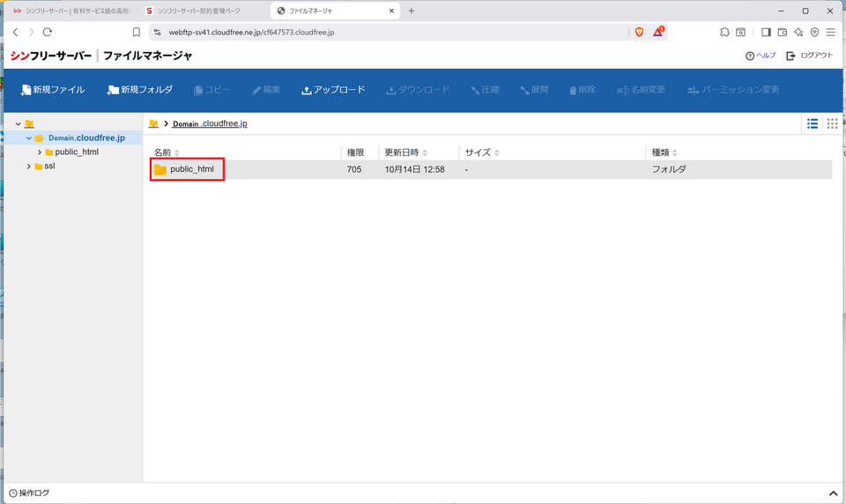Screen dimensions: 846x504
Task: Sort by サイズ column header
Action: (x=482, y=152)
